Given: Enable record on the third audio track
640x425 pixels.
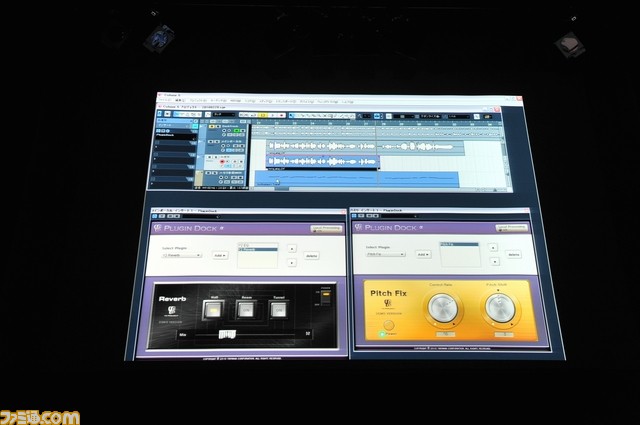Looking at the screenshot, I should [222, 162].
